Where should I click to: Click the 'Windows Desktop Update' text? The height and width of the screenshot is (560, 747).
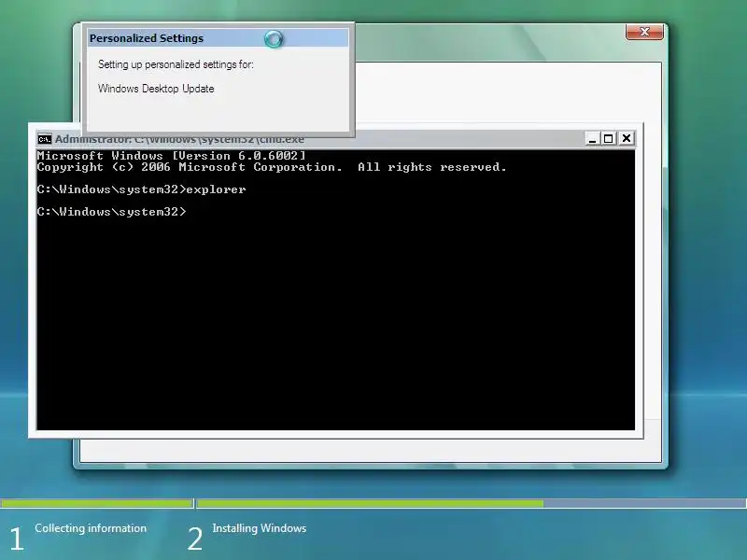coord(156,89)
